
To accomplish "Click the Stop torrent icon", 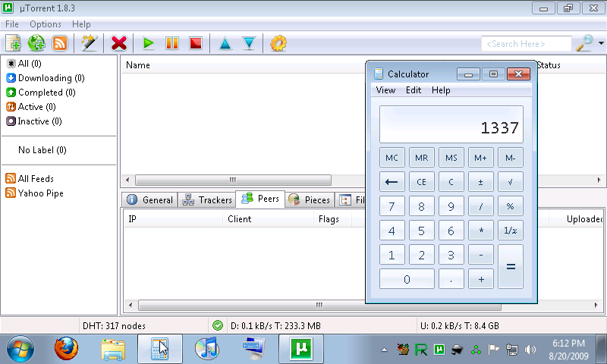I will [195, 43].
